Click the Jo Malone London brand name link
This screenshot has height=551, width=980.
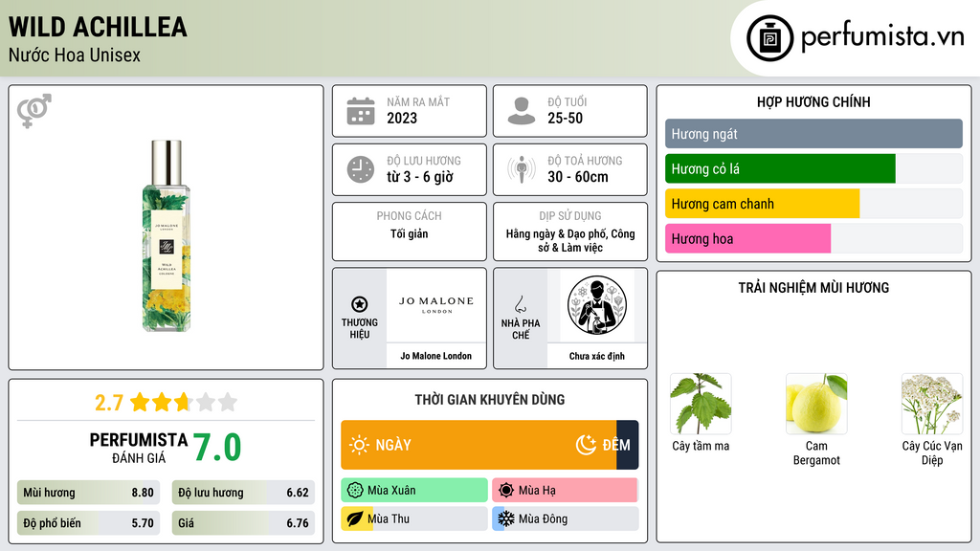point(436,356)
